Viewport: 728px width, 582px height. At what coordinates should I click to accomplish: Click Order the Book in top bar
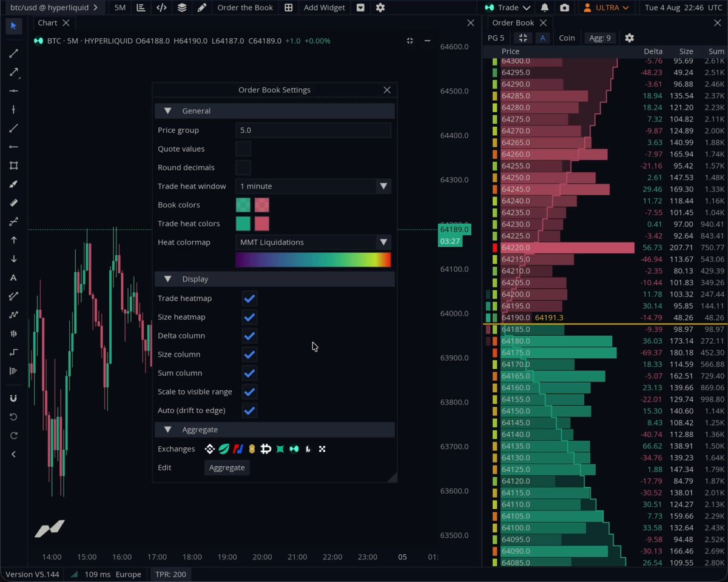coord(245,8)
